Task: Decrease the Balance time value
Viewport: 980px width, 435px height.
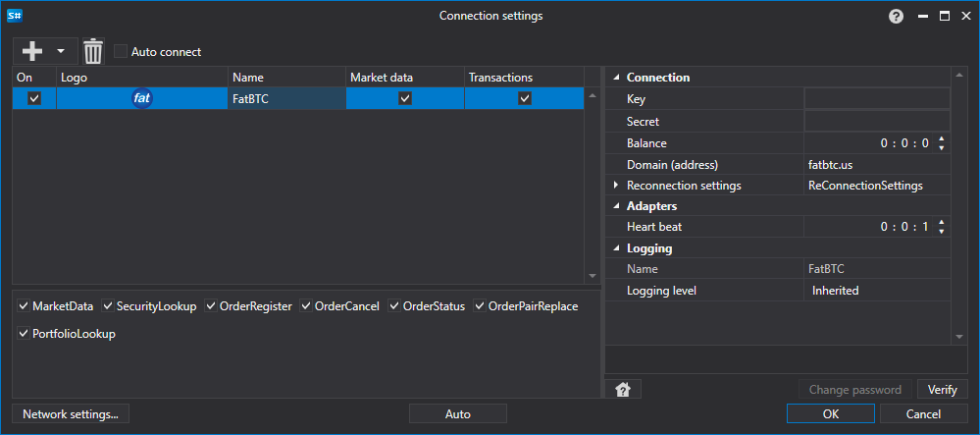Action: [941, 147]
